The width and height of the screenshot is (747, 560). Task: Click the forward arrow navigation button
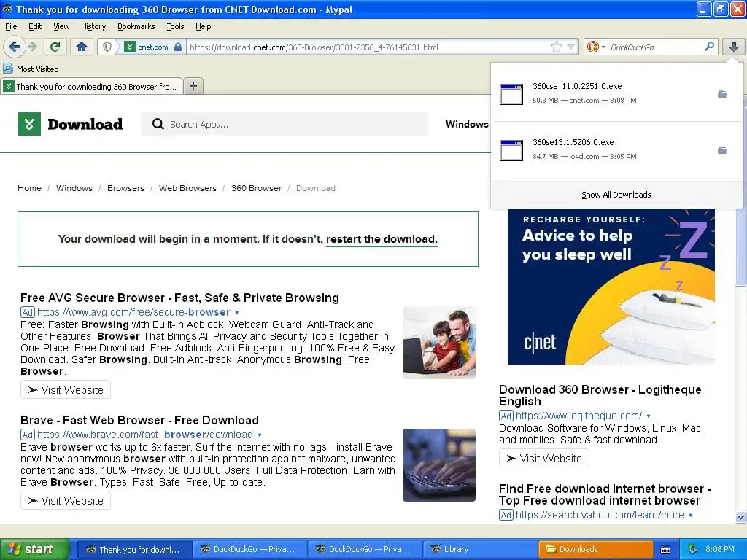(32, 47)
